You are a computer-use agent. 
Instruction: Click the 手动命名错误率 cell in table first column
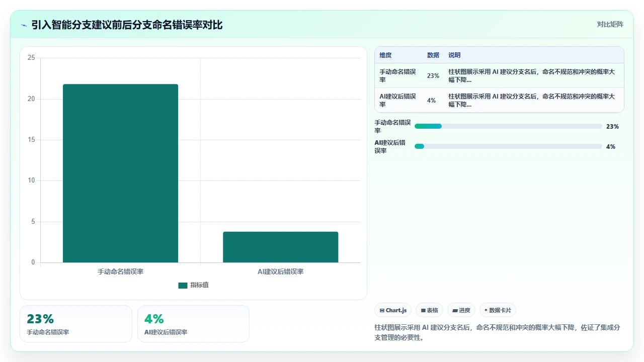[398, 76]
